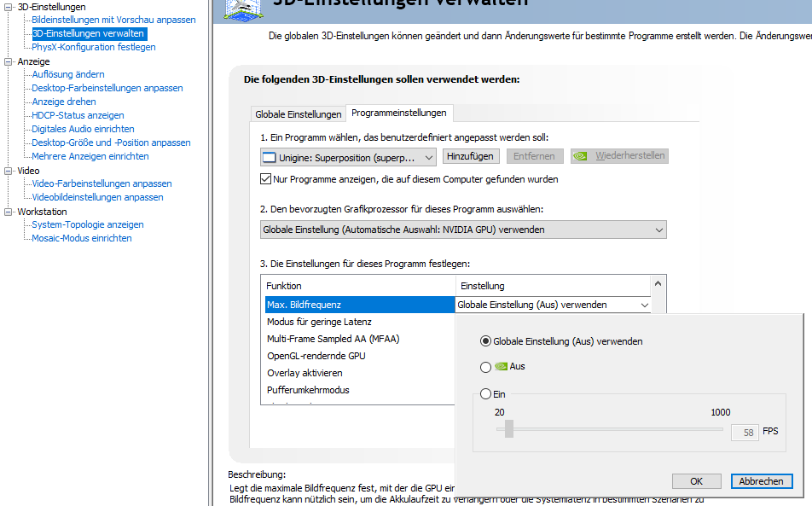Open the bevorzugten Grafikprozessor dropdown
Viewport: 812px width, 506px height.
463,230
